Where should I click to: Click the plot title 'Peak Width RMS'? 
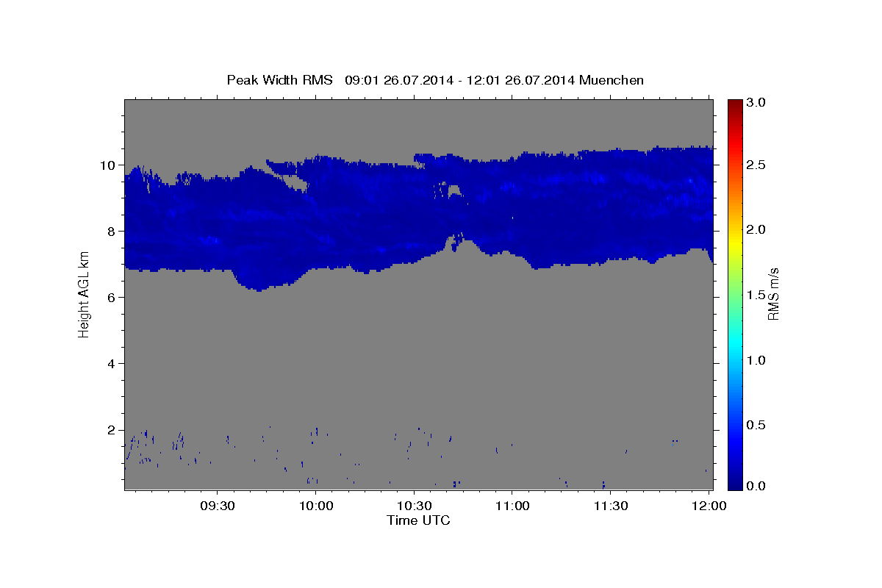[x=279, y=80]
